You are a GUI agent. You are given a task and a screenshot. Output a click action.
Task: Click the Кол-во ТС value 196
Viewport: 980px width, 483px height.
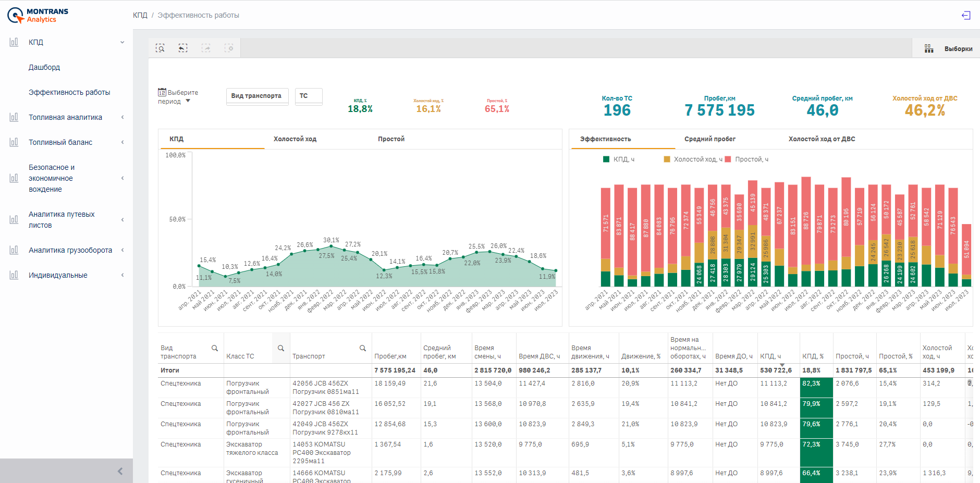click(x=617, y=110)
